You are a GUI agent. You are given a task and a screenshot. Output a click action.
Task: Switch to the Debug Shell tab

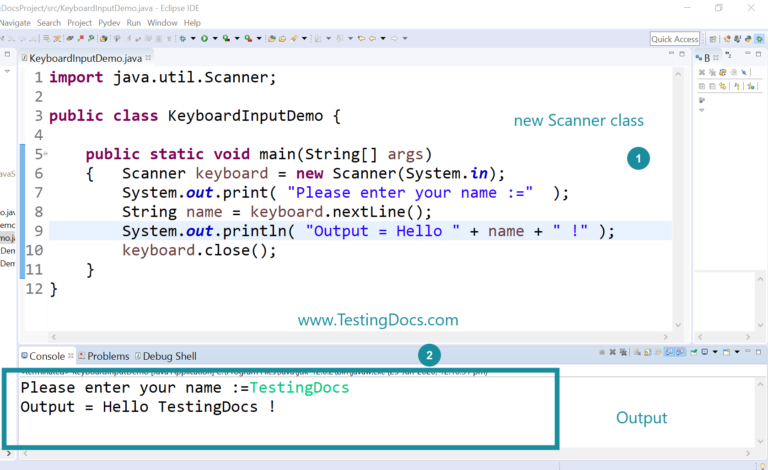[169, 356]
